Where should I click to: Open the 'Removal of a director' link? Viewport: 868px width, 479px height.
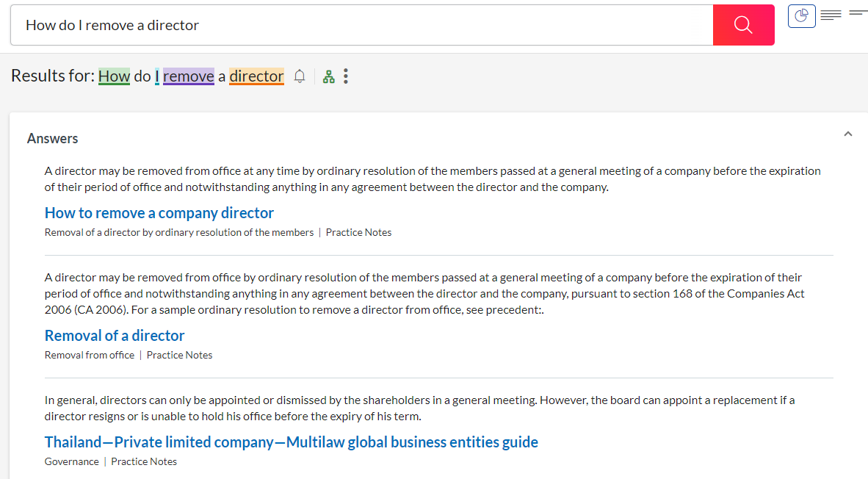[x=115, y=336]
